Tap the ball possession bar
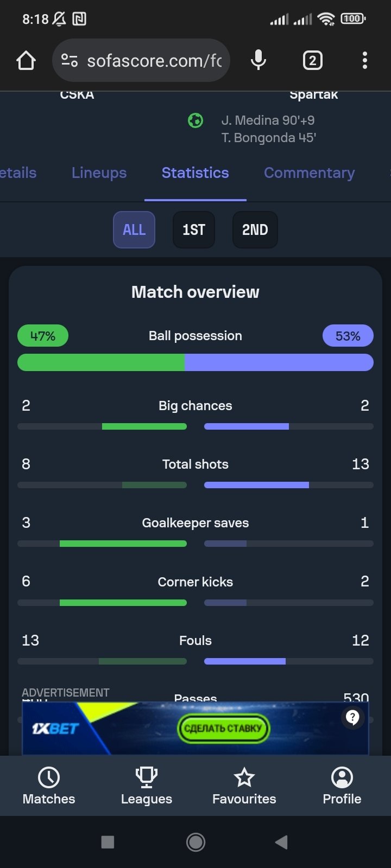 (x=195, y=362)
